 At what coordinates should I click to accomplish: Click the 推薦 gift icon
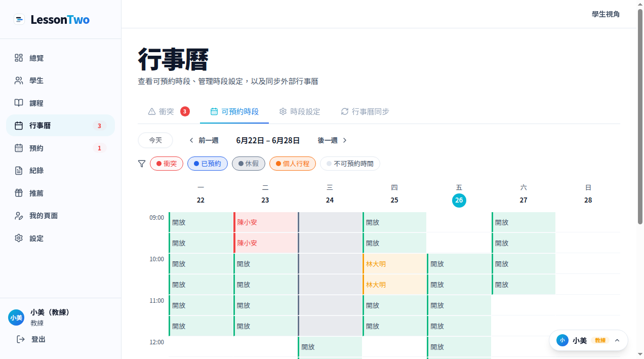point(19,193)
